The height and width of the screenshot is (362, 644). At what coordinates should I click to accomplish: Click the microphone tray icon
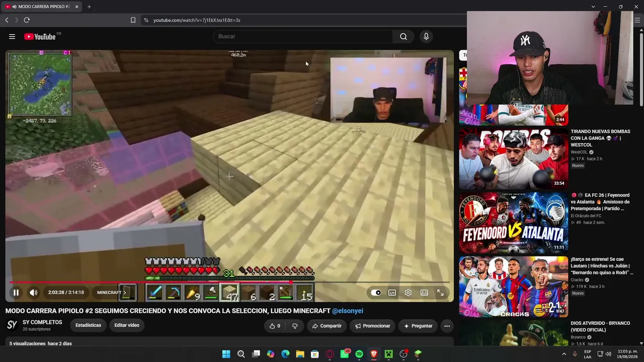575,354
